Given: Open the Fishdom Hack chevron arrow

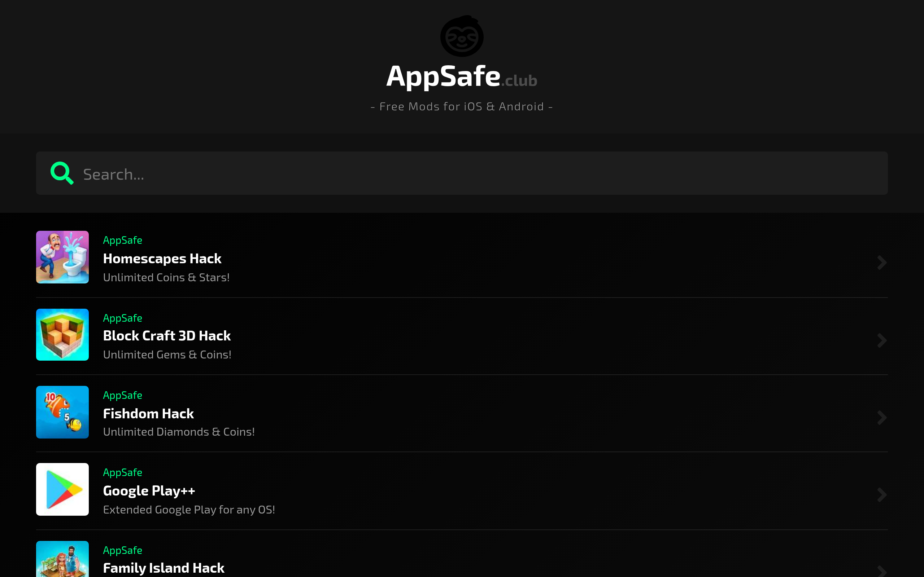Looking at the screenshot, I should pyautogui.click(x=882, y=417).
